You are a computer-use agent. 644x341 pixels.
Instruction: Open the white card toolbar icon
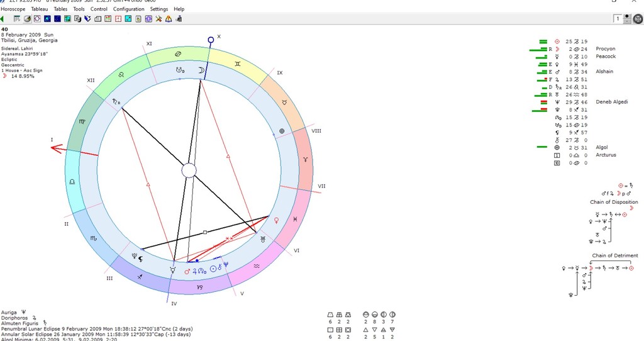tap(97, 19)
